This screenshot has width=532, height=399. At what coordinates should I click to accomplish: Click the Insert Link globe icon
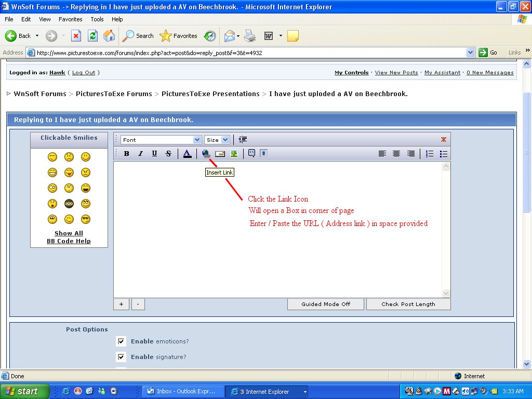click(x=206, y=154)
